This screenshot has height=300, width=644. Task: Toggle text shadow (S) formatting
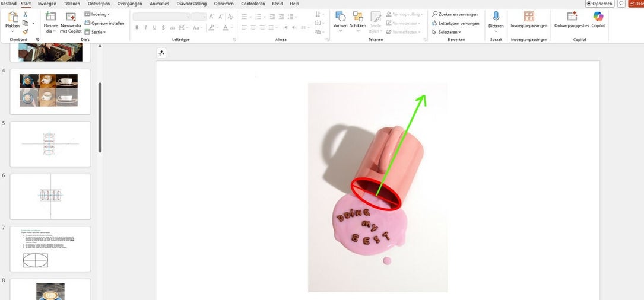point(163,28)
